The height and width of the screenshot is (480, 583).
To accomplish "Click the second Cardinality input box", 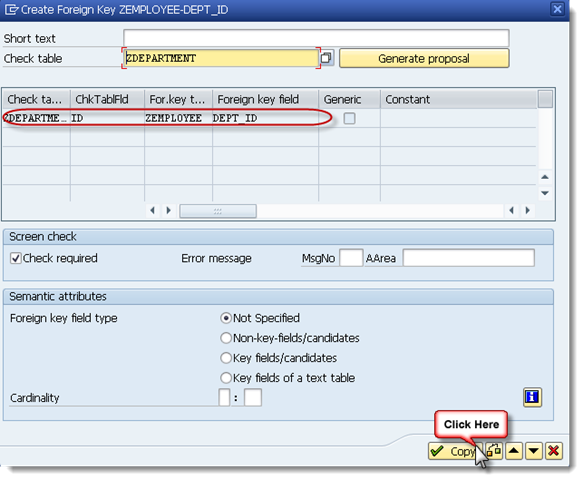I will 253,397.
